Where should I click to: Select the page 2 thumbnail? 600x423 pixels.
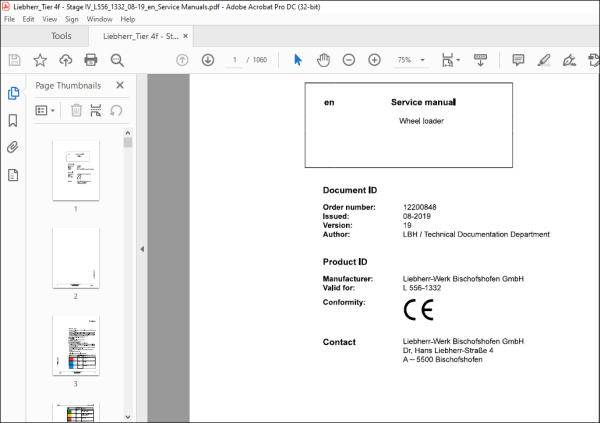(x=76, y=258)
